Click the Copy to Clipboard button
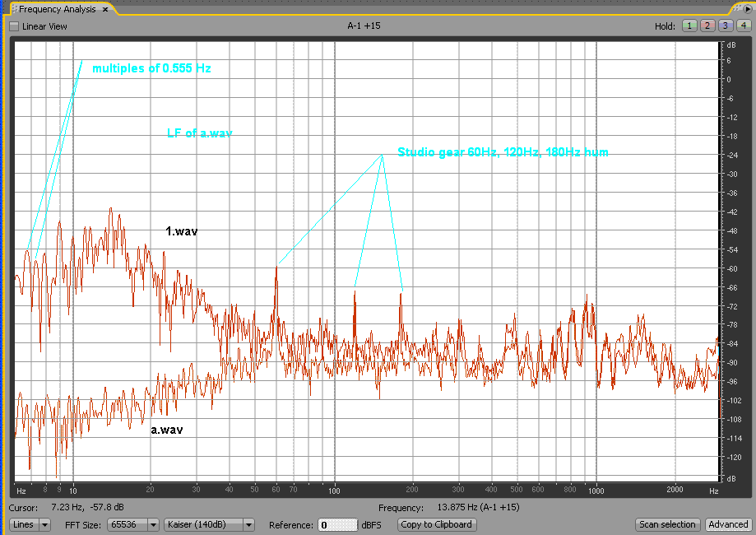 436,524
